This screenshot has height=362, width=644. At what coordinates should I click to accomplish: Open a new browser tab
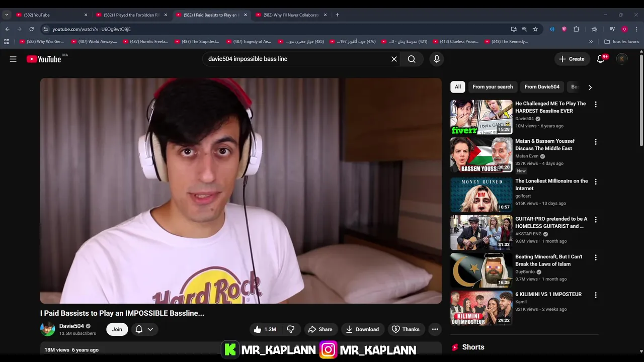tap(337, 15)
